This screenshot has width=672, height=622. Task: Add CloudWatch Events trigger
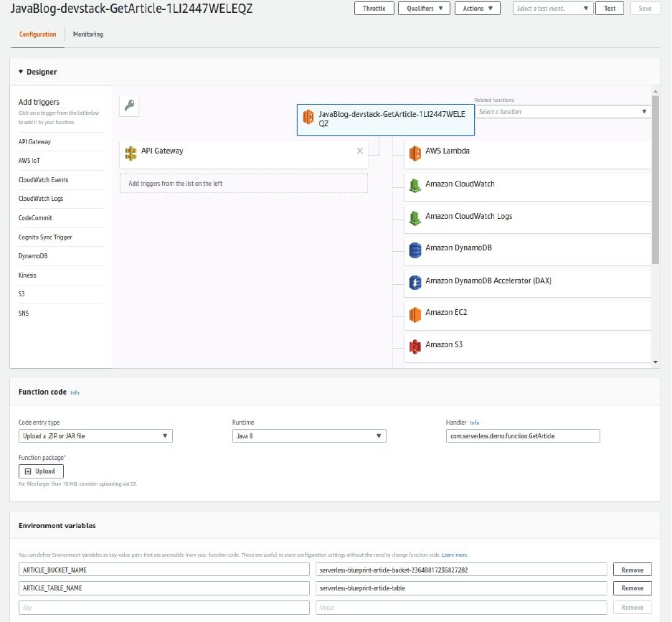pyautogui.click(x=43, y=179)
